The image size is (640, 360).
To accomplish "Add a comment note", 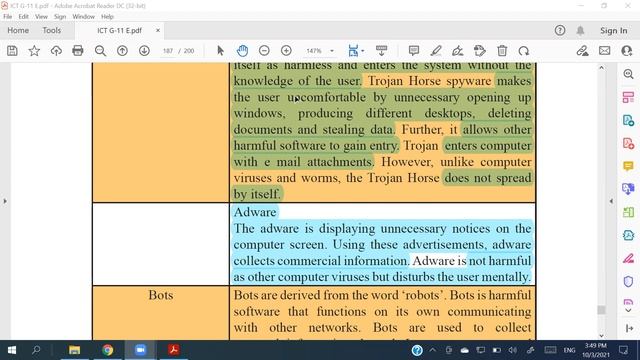I will coord(414,51).
